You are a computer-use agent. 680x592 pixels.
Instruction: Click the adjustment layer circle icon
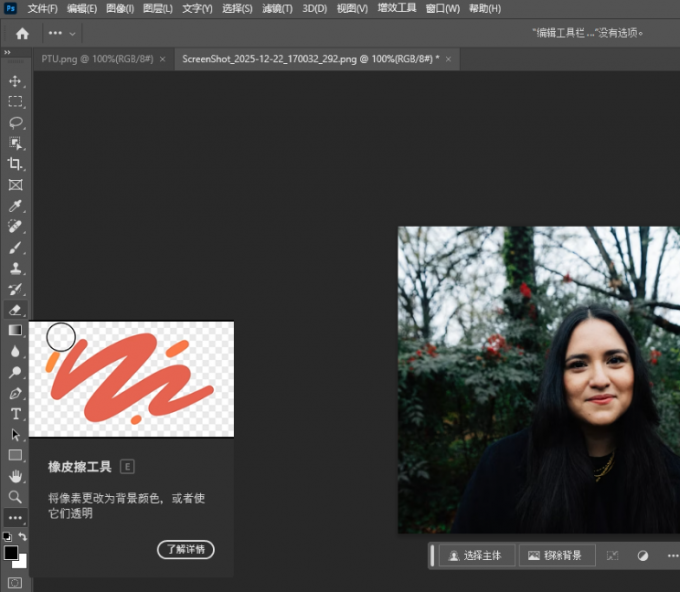[643, 556]
